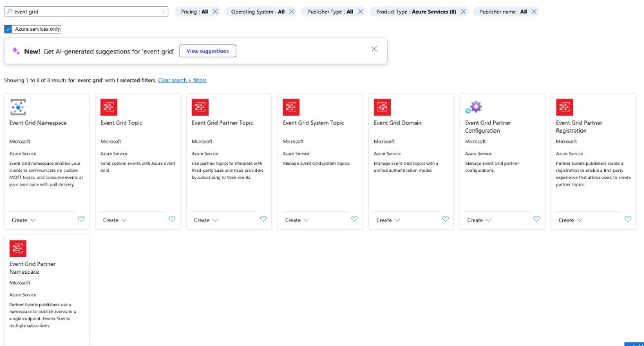Click Event Grid Domain unified authentication description

click(x=406, y=167)
